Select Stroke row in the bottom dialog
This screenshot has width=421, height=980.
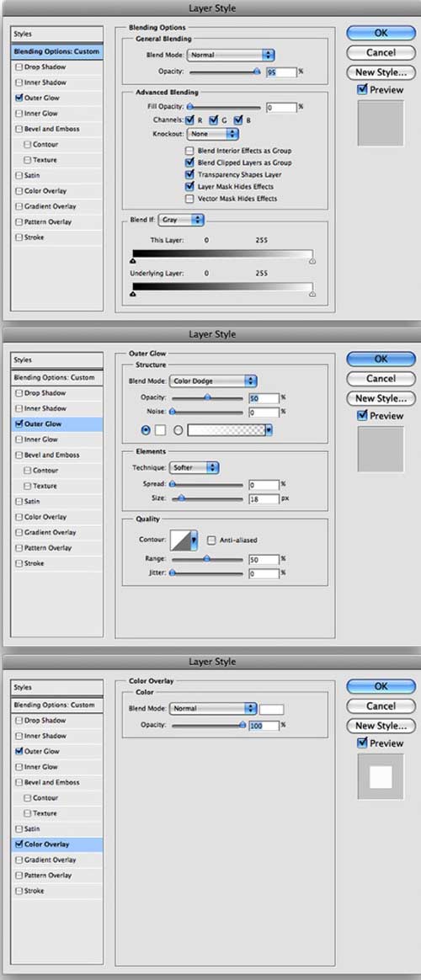point(57,891)
